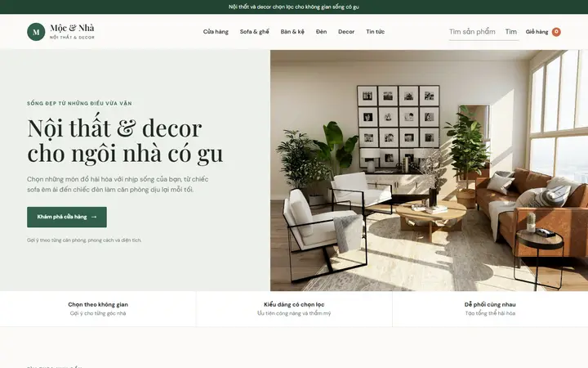Click the Khám phá cửa hàng button
The image size is (588, 368).
(x=67, y=217)
